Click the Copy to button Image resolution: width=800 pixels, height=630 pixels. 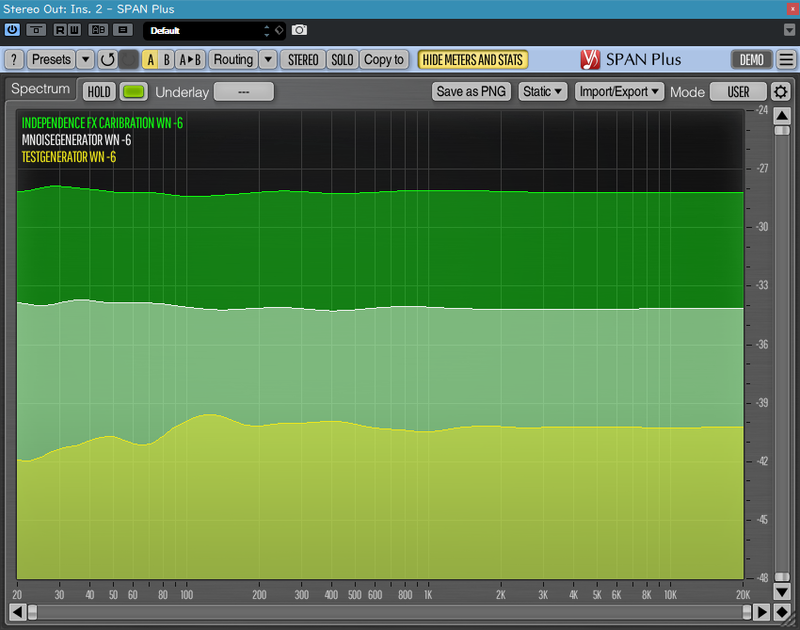pyautogui.click(x=384, y=60)
